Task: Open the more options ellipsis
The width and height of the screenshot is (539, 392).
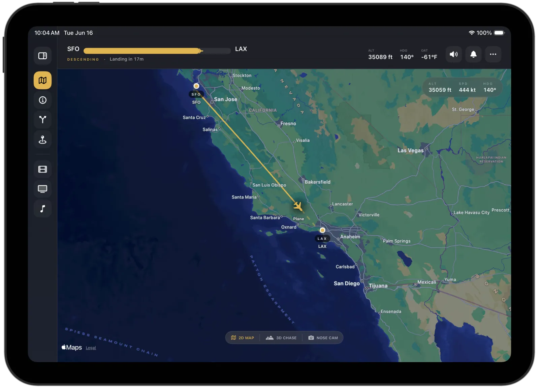Action: coord(493,54)
